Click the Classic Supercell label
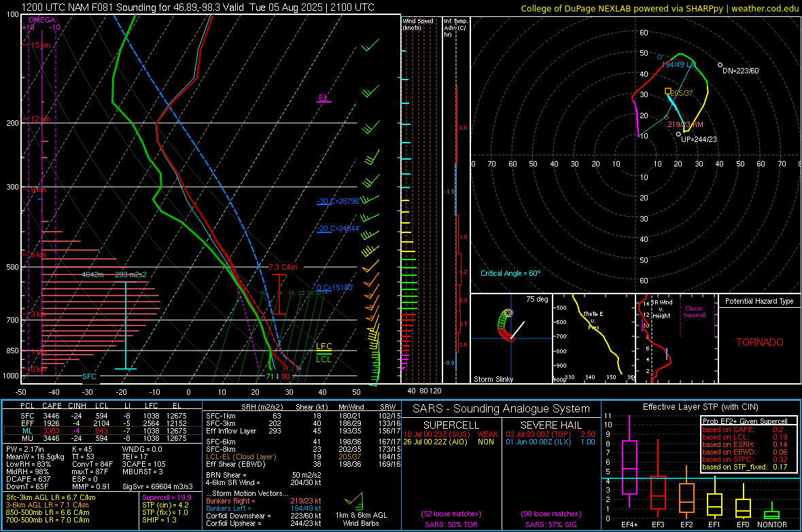This screenshot has width=802, height=532. click(x=694, y=312)
